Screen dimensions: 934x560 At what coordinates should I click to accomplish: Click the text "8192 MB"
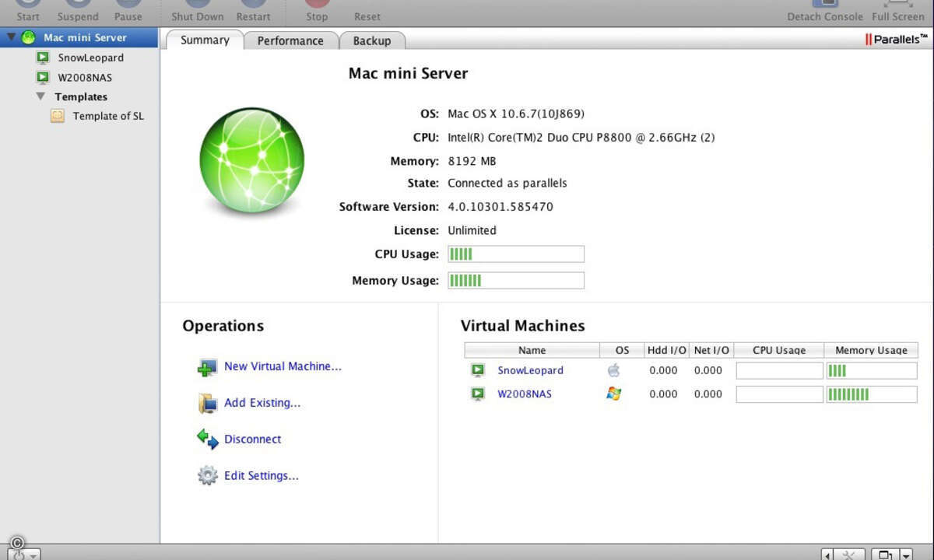coord(472,161)
